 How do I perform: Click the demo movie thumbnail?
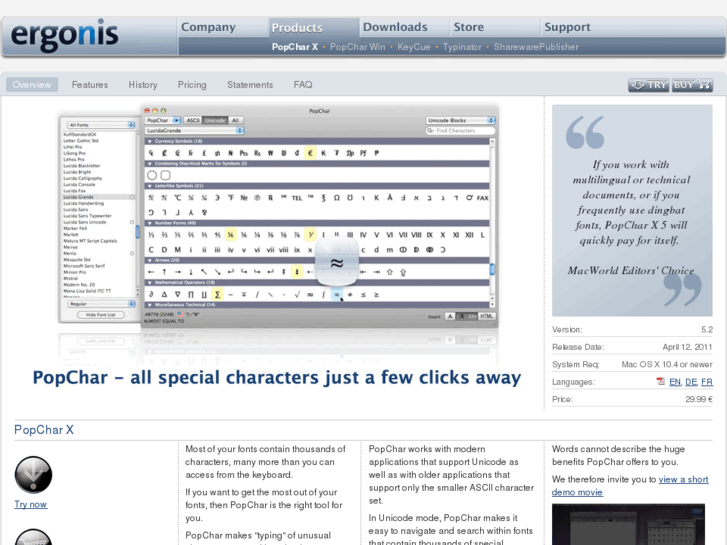(x=628, y=524)
